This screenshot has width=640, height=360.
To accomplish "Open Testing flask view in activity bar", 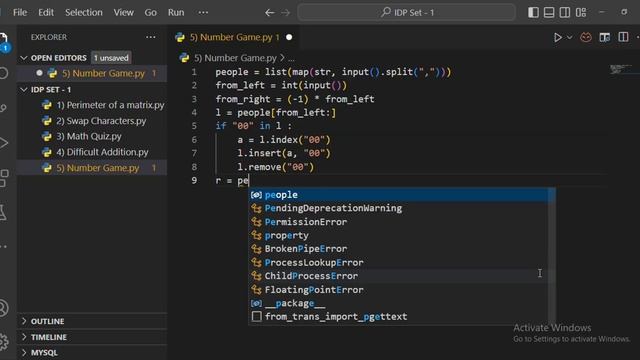I will click(3, 212).
